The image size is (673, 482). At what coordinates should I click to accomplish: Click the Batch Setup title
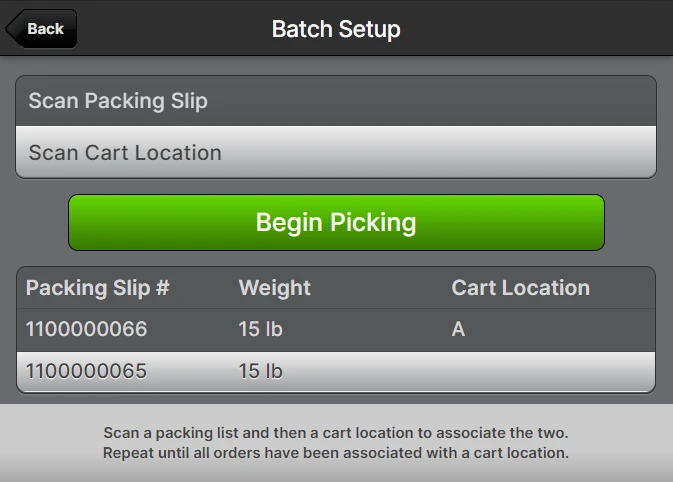pos(336,29)
